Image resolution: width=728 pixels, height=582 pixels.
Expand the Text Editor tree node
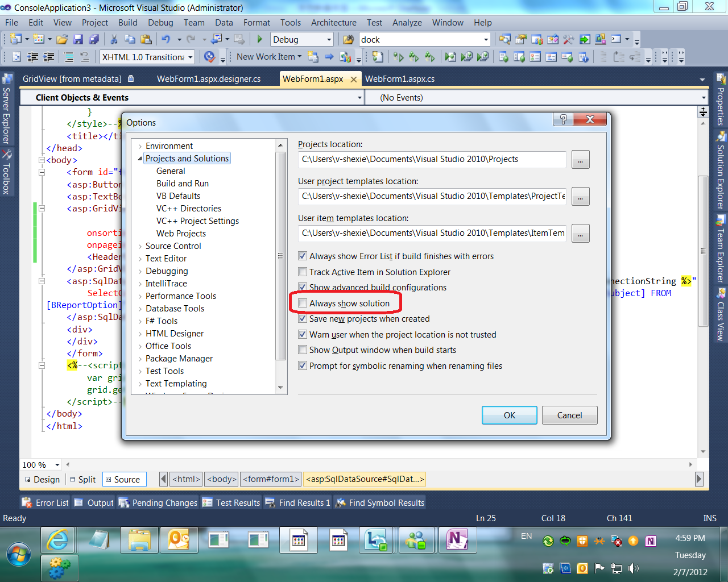tap(140, 259)
